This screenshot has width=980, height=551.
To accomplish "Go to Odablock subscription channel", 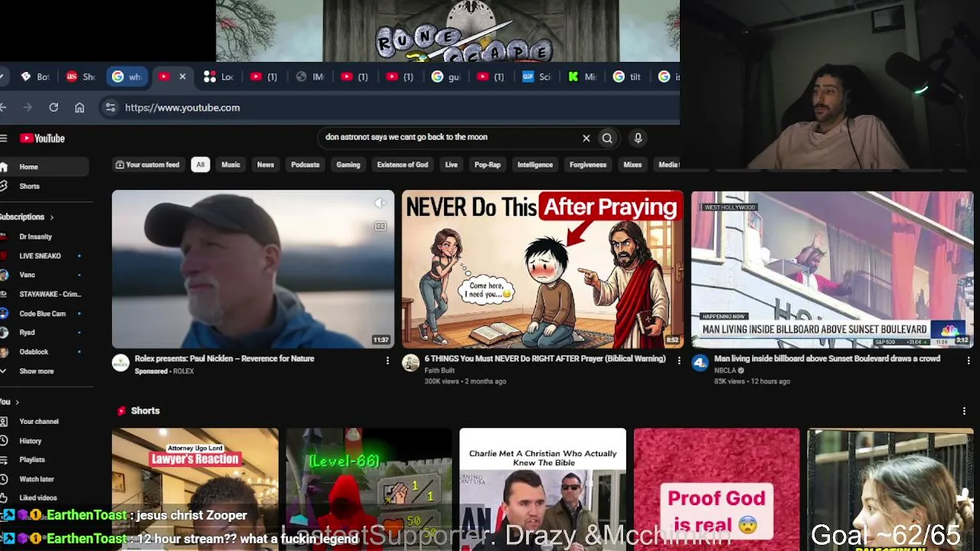I will pos(34,352).
